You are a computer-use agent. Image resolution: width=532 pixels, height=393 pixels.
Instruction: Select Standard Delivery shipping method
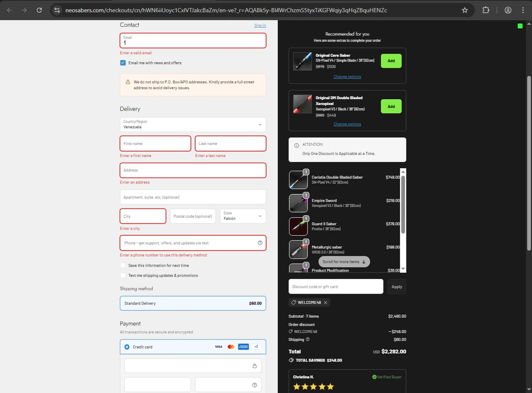[x=193, y=303]
